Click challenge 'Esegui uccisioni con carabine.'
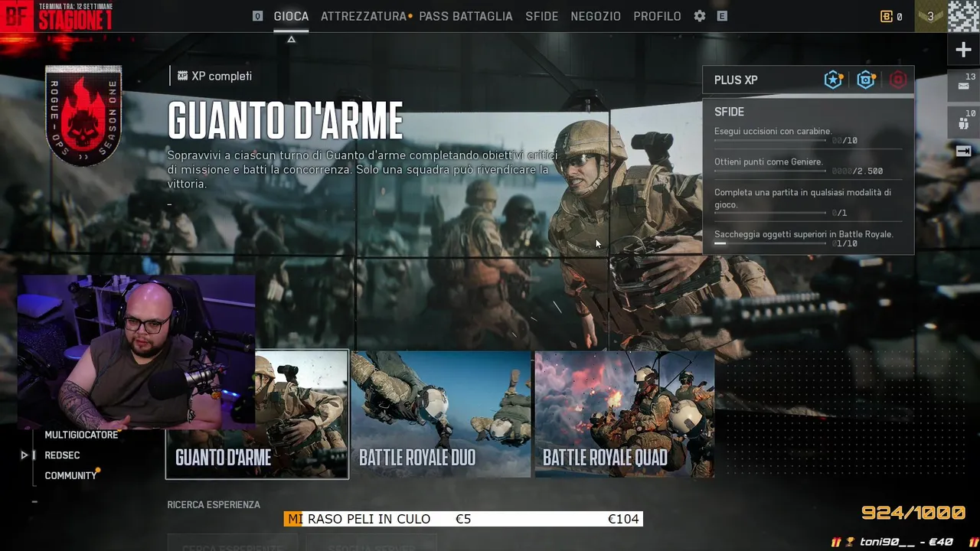 773,132
